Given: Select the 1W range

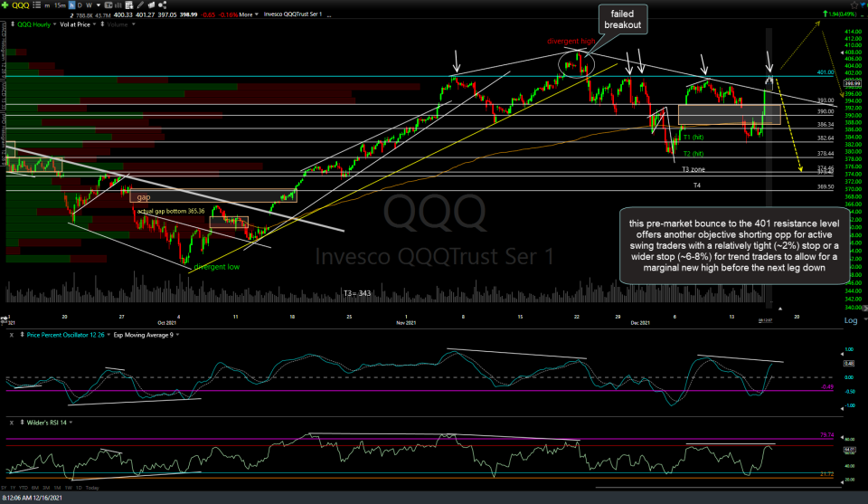Looking at the screenshot, I should click(69, 488).
